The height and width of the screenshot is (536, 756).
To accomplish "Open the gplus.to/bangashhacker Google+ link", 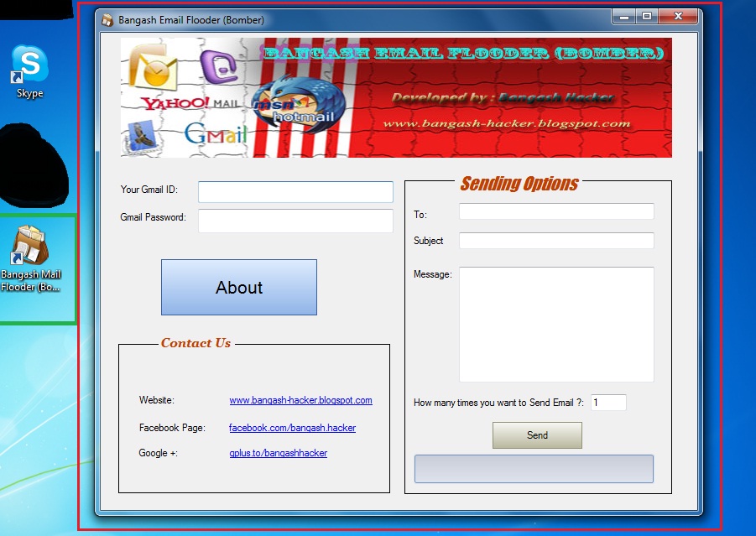I will point(277,453).
